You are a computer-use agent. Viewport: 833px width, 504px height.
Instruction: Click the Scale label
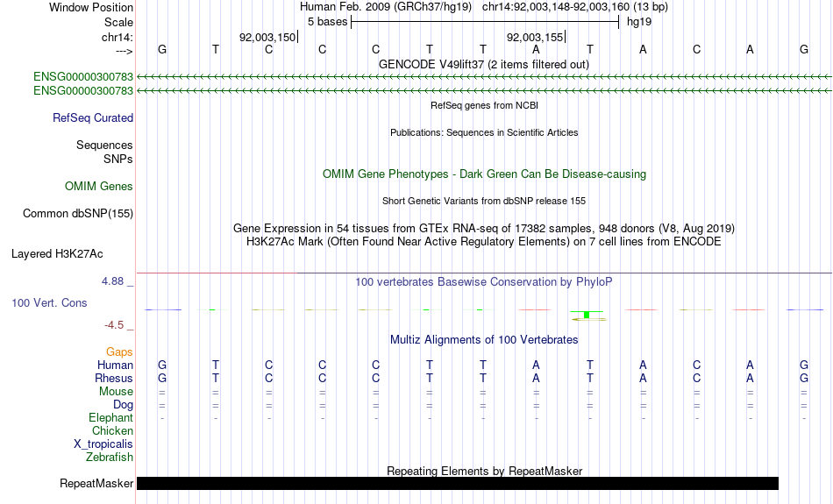coord(118,22)
